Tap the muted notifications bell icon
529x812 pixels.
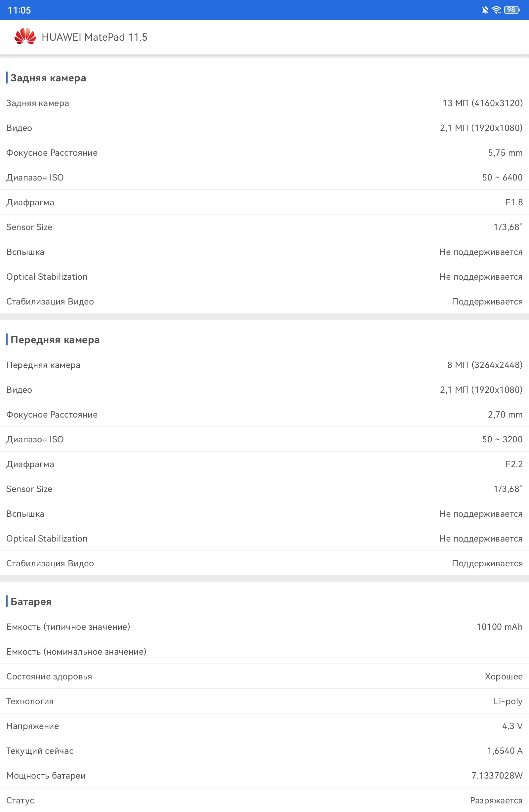click(485, 10)
